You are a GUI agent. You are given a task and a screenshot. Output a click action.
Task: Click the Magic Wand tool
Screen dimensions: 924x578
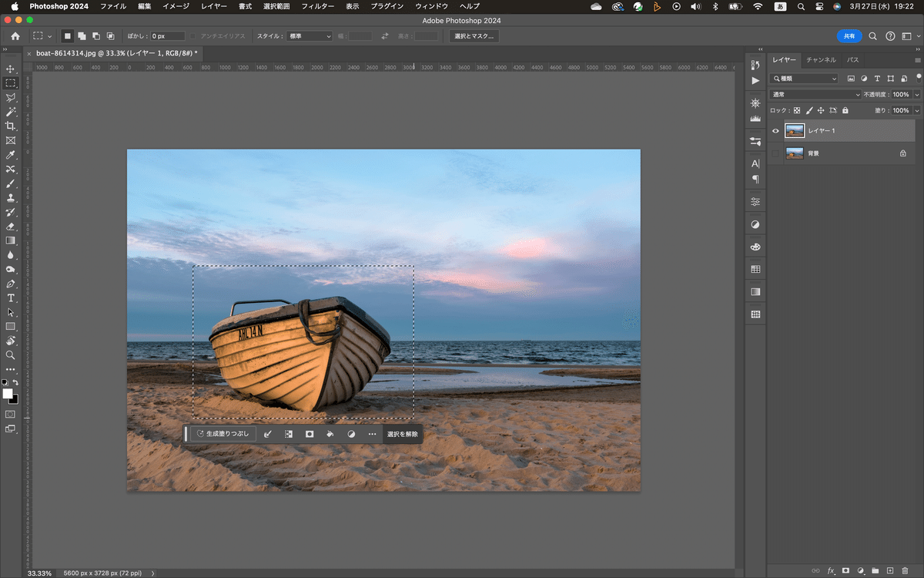tap(11, 112)
